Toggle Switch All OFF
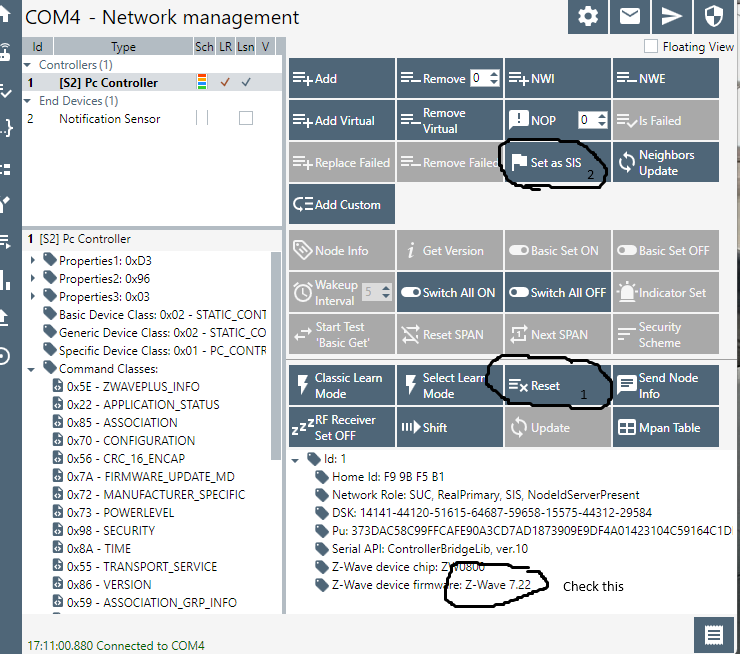This screenshot has height=654, width=740. click(556, 293)
